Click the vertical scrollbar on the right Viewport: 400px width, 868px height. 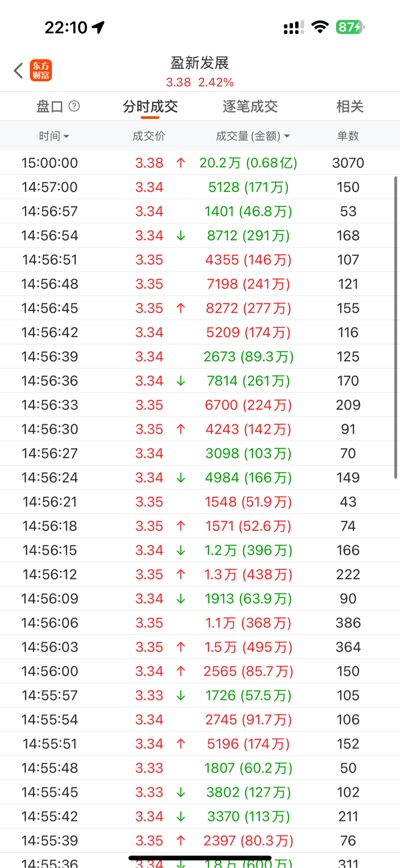click(396, 327)
